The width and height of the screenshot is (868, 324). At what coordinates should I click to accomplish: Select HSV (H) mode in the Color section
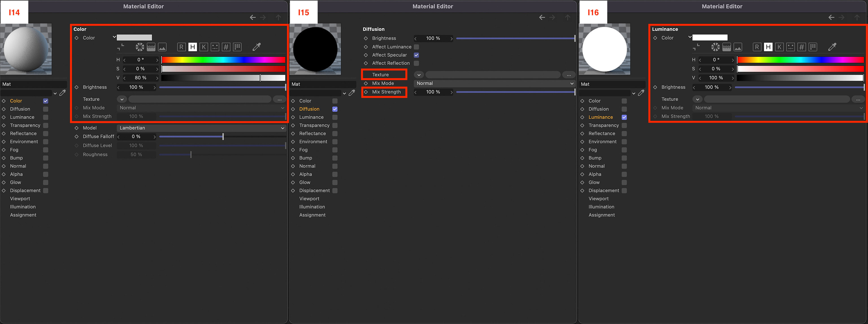tap(192, 47)
